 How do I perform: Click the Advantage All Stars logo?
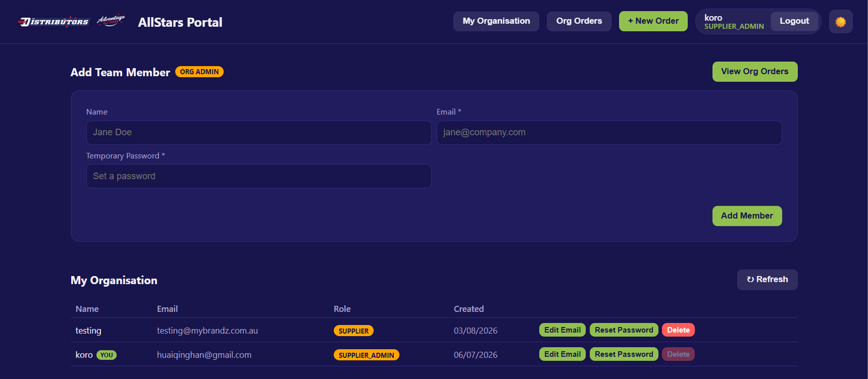pos(111,21)
